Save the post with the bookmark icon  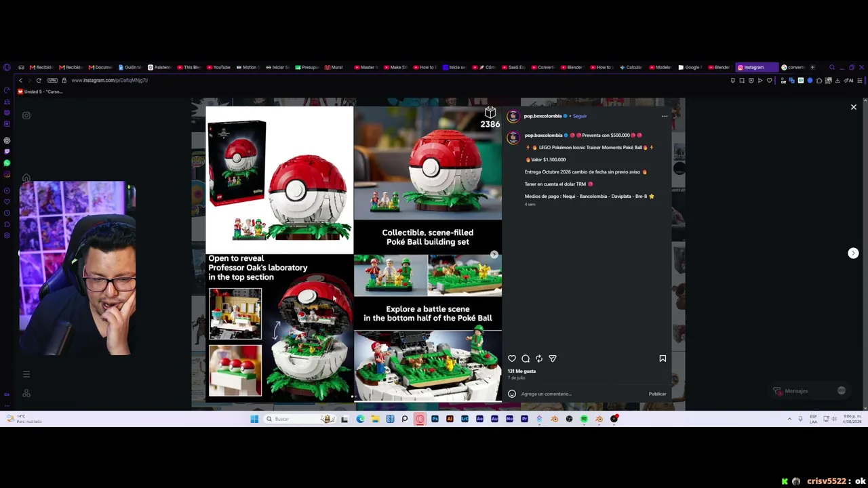coord(663,359)
